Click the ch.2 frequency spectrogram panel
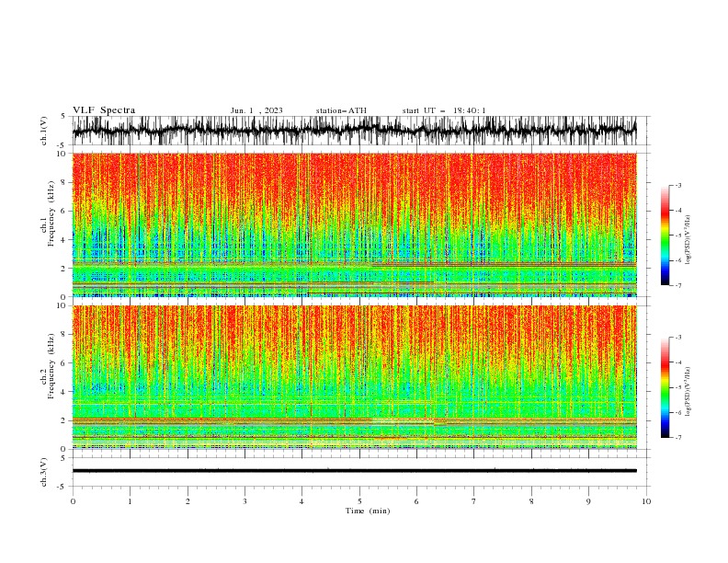The width and height of the screenshot is (728, 563). (x=354, y=377)
